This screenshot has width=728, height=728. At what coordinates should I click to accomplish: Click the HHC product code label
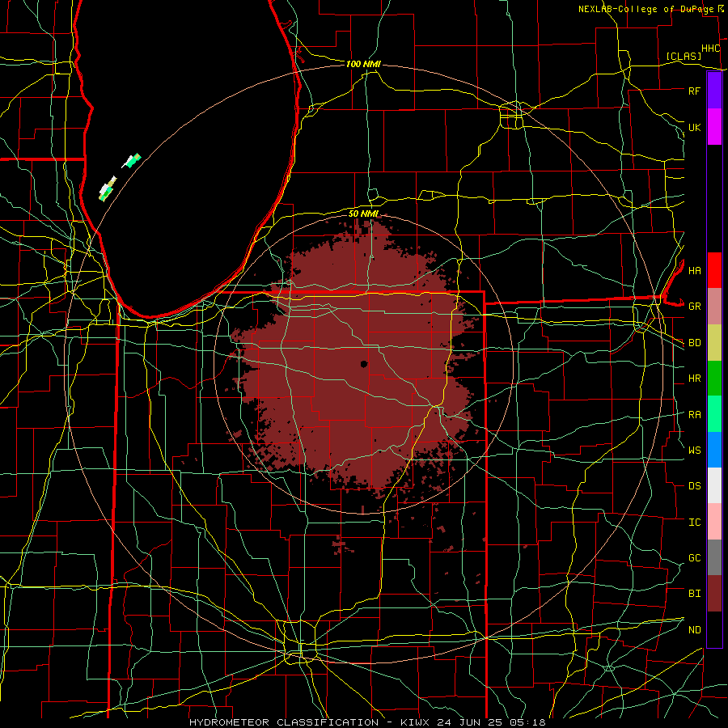coord(710,49)
